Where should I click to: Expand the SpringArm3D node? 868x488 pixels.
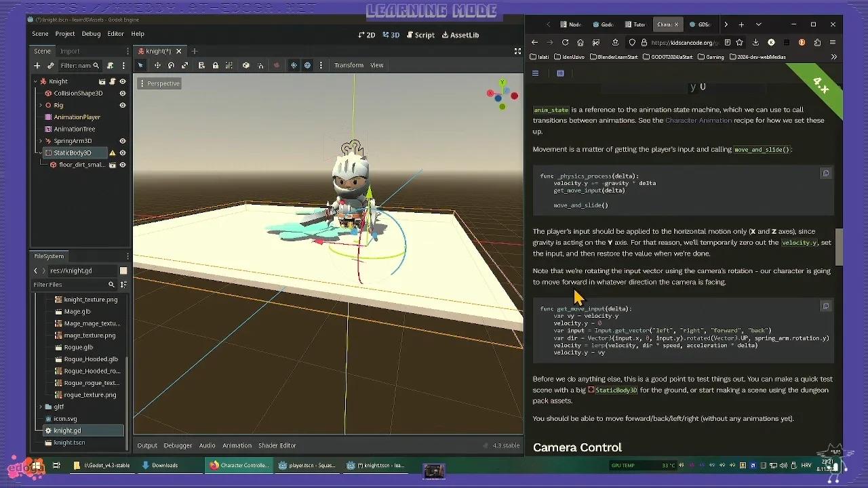(41, 140)
